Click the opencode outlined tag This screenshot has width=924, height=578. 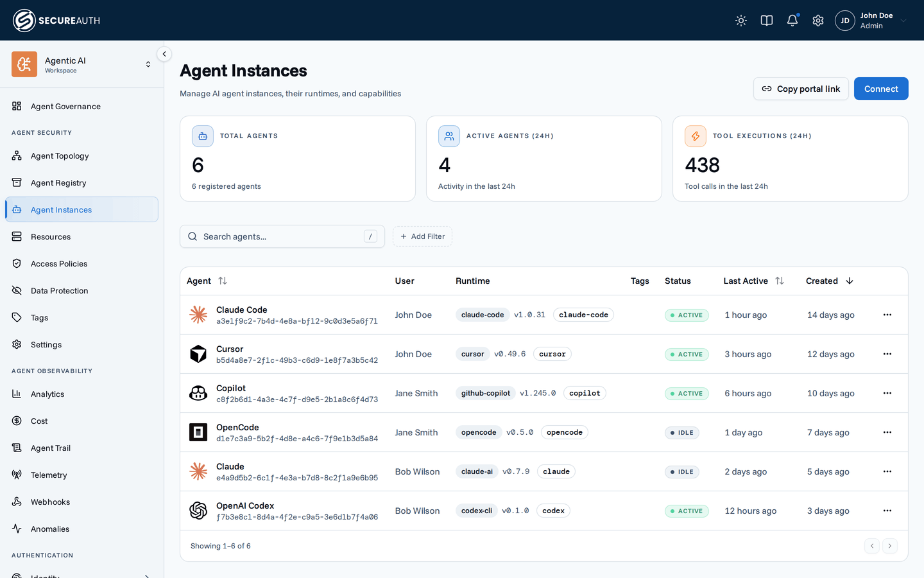click(x=565, y=432)
